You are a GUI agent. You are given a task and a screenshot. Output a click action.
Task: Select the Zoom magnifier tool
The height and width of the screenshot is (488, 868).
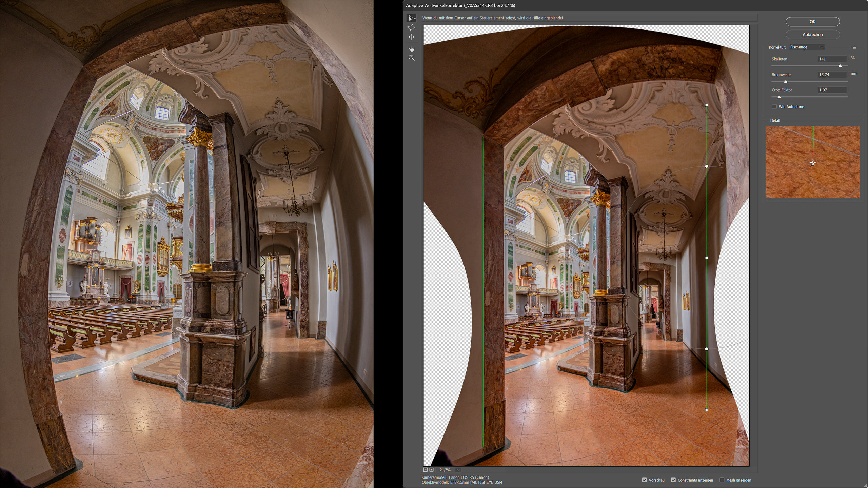tap(411, 58)
